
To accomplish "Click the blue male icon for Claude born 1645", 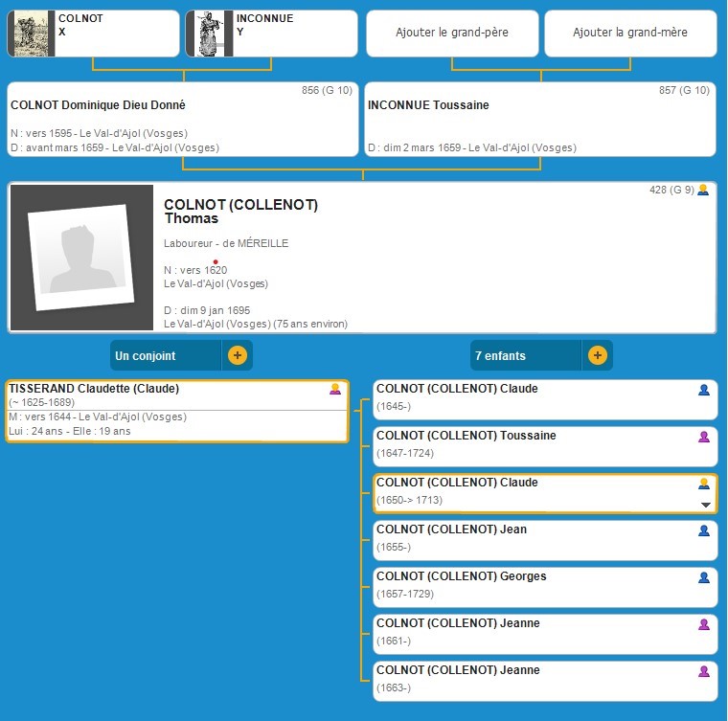I will pos(704,390).
